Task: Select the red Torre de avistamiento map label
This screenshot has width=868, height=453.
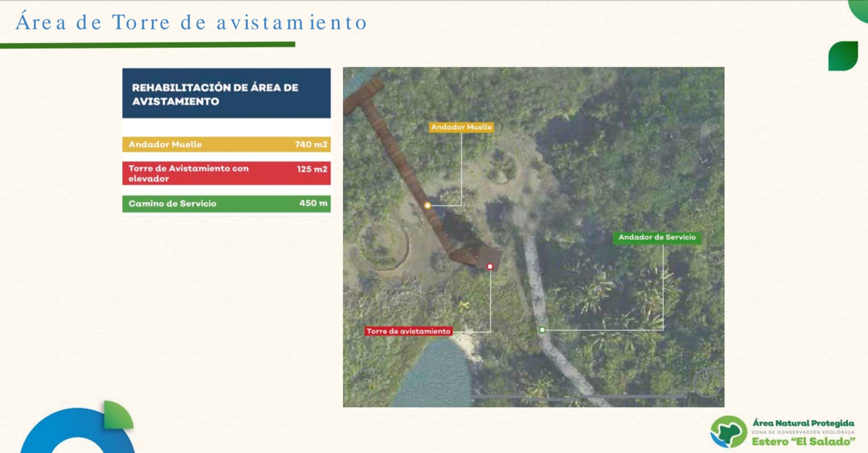Action: (x=408, y=331)
